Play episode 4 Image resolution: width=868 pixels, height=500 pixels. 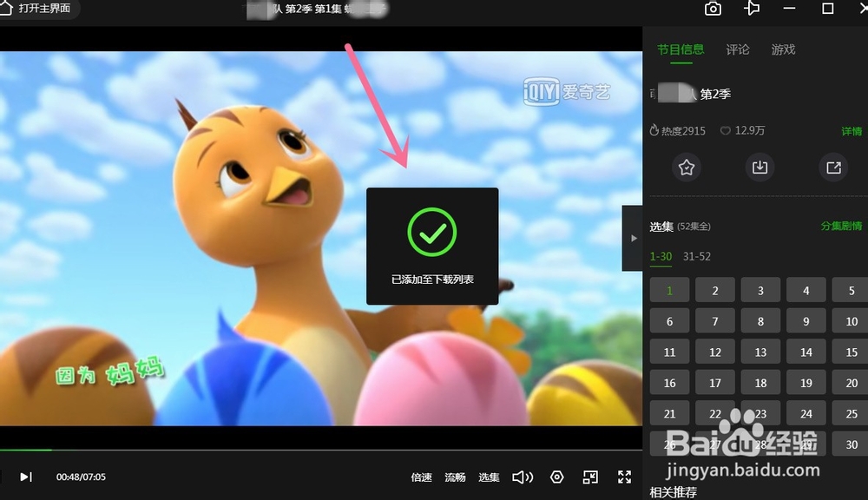(x=806, y=290)
